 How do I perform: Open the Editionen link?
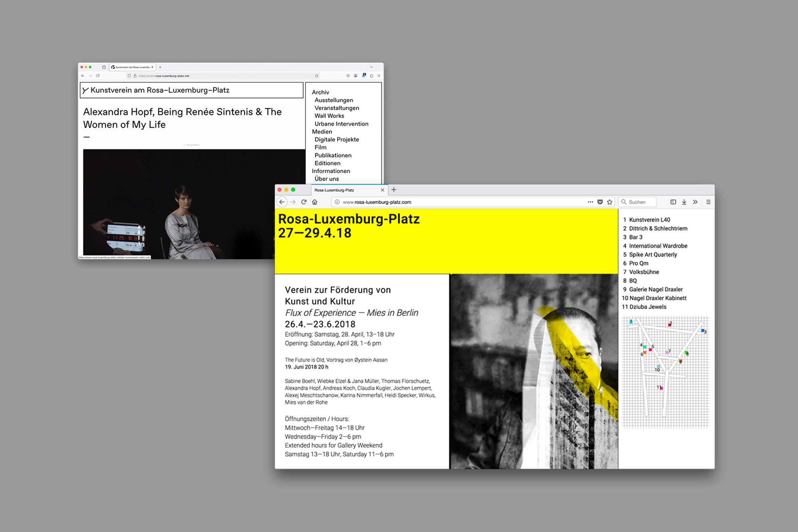pyautogui.click(x=327, y=163)
